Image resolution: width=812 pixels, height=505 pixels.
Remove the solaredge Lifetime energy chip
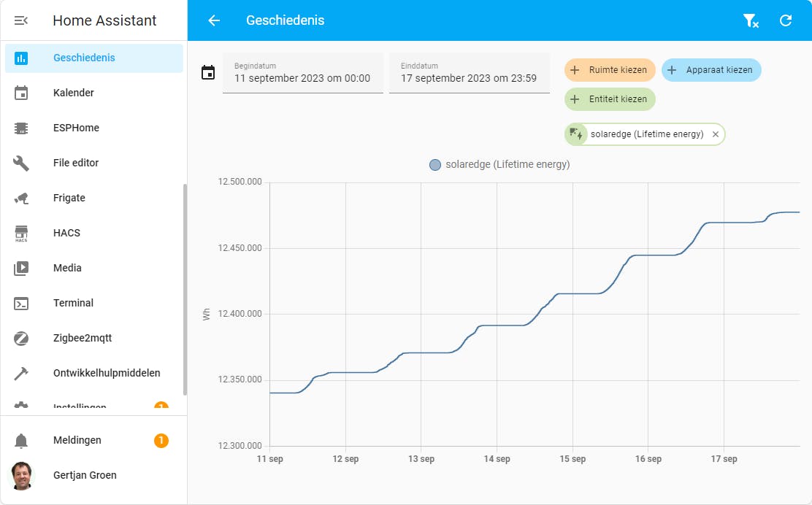pos(716,134)
